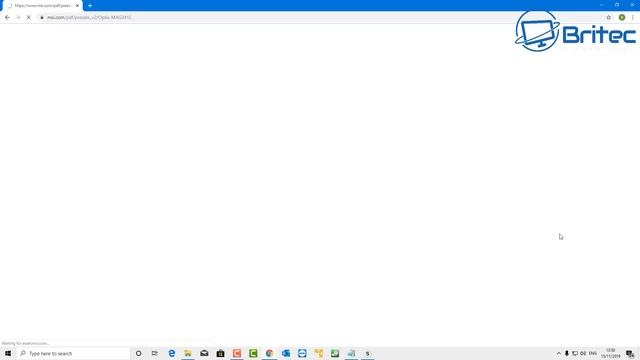Open the Chrome three-dot menu
Screen dimensions: 640x360
pyautogui.click(x=633, y=18)
